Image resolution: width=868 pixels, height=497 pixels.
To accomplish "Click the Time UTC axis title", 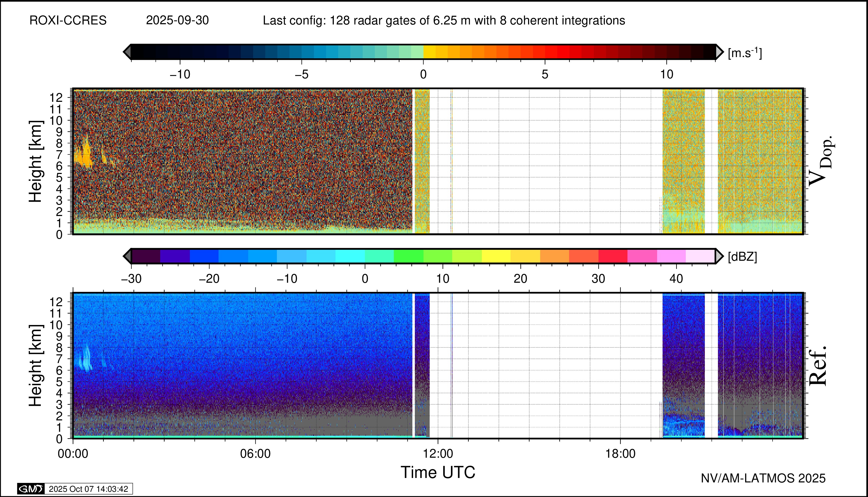I will (x=438, y=473).
